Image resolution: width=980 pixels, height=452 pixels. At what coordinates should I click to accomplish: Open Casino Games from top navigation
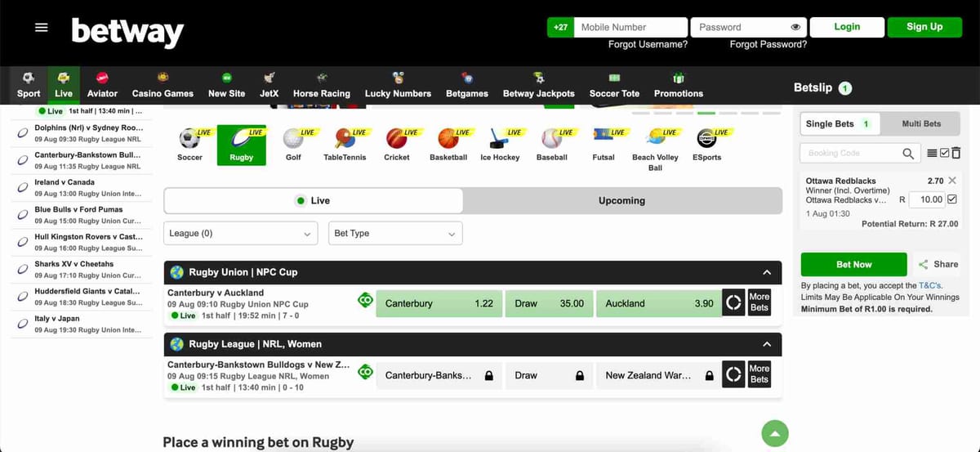(163, 86)
